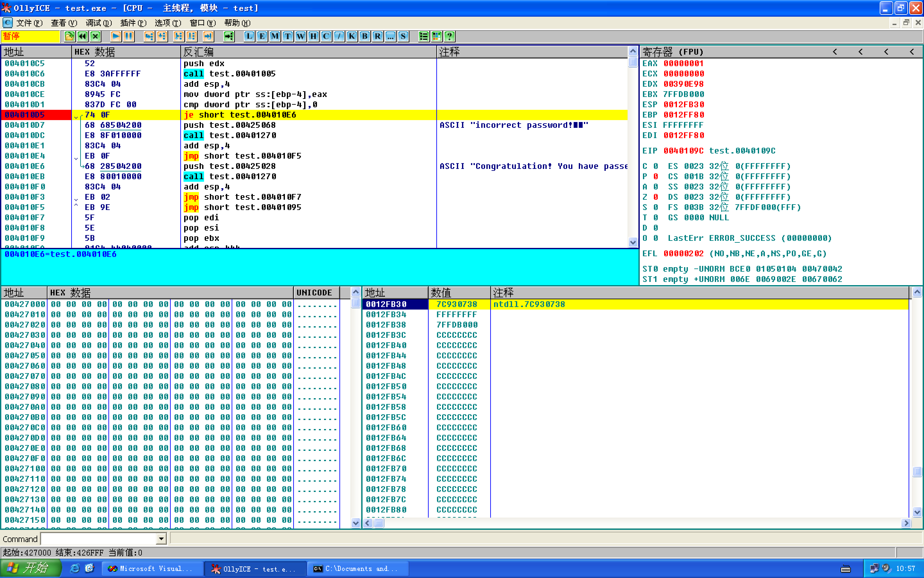Click the Step over toolbar icon
Screen dimensions: 924x578
(162, 36)
